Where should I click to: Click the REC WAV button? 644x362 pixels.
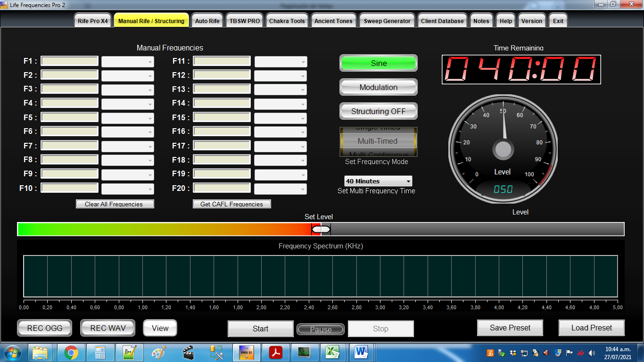point(108,328)
